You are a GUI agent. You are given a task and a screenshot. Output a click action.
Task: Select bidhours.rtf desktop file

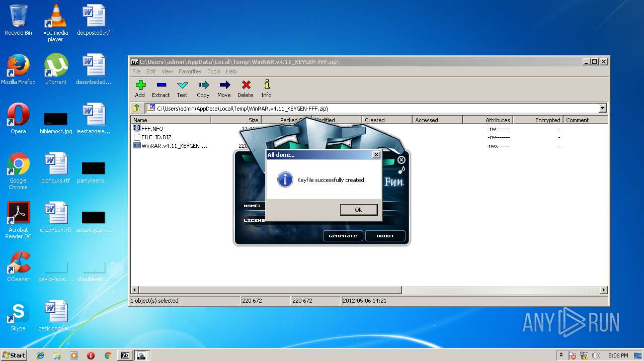click(x=55, y=168)
